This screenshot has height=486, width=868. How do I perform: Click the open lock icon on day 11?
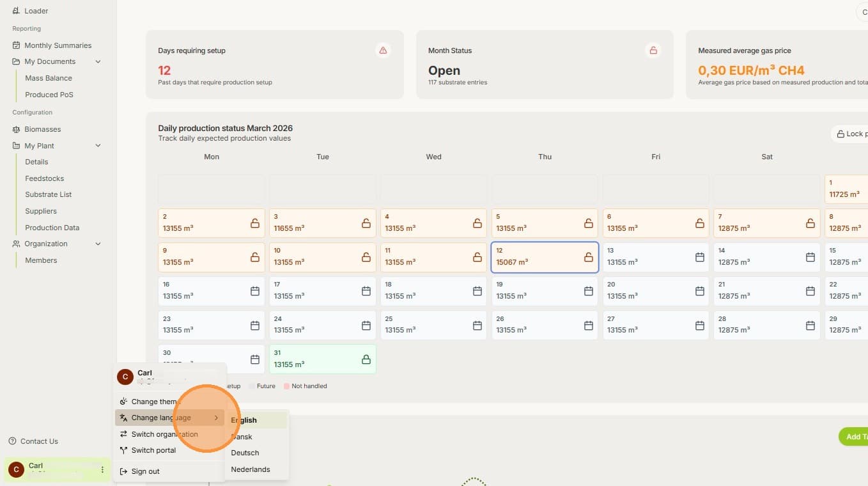pyautogui.click(x=477, y=257)
